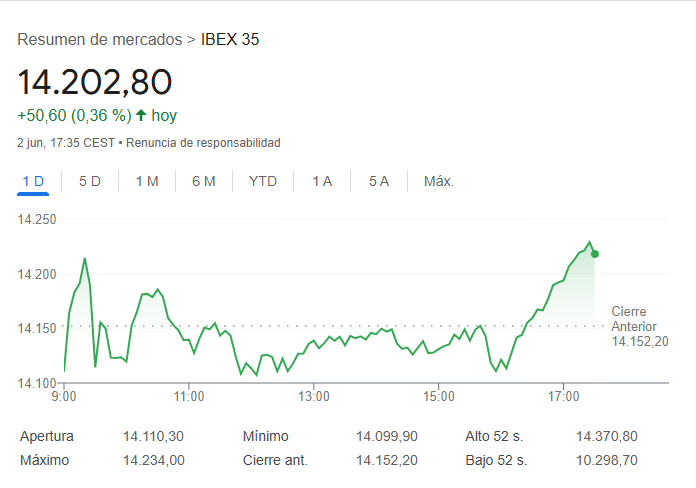Click the Máximo value 14.234,00

[153, 460]
